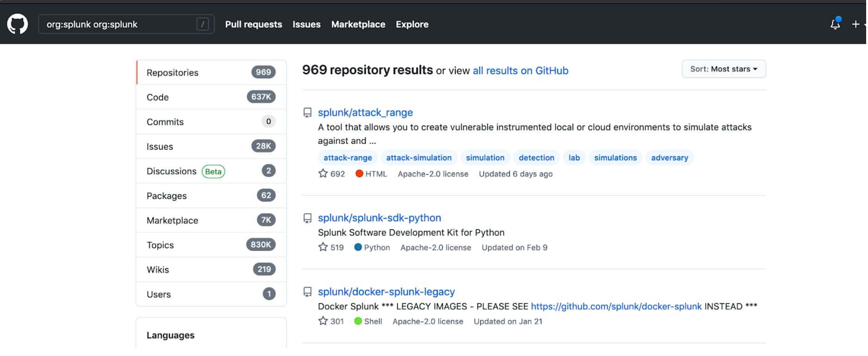Click the Languages heading in sidebar
868x356 pixels.
click(x=170, y=335)
